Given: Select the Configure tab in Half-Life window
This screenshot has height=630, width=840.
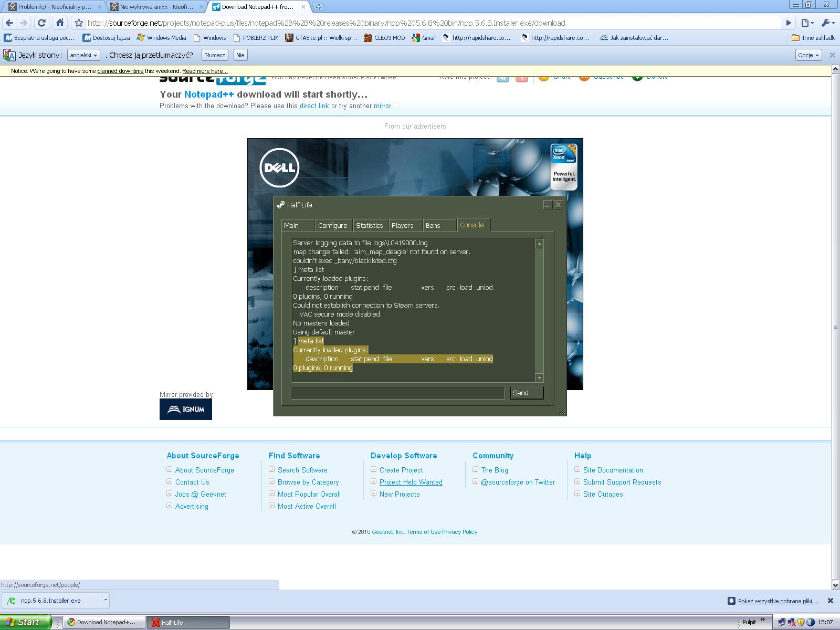Looking at the screenshot, I should coord(333,225).
